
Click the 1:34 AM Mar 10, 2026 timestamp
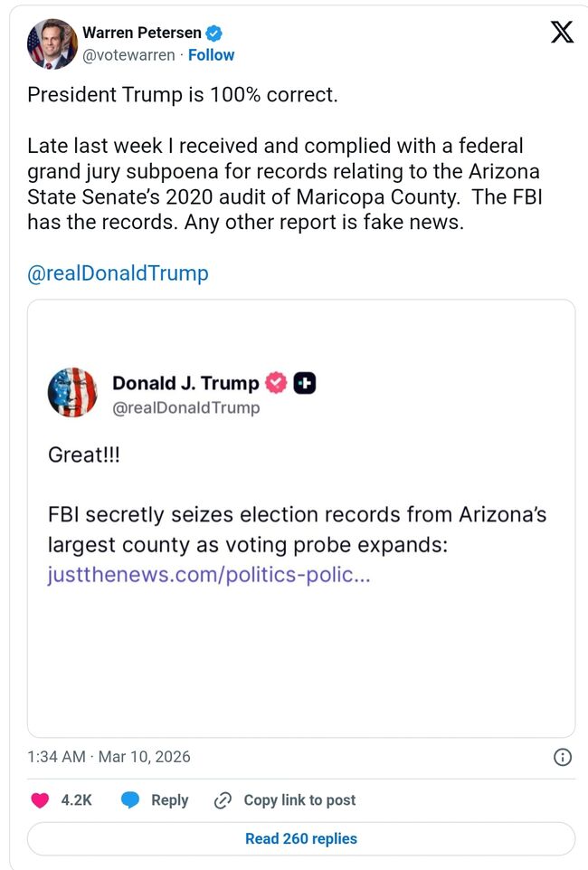[x=109, y=757]
